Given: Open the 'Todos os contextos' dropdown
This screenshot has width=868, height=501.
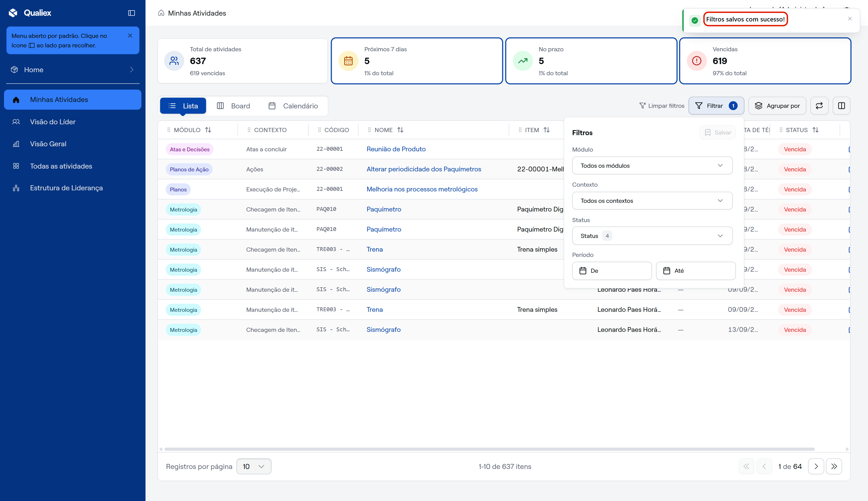Looking at the screenshot, I should (652, 201).
